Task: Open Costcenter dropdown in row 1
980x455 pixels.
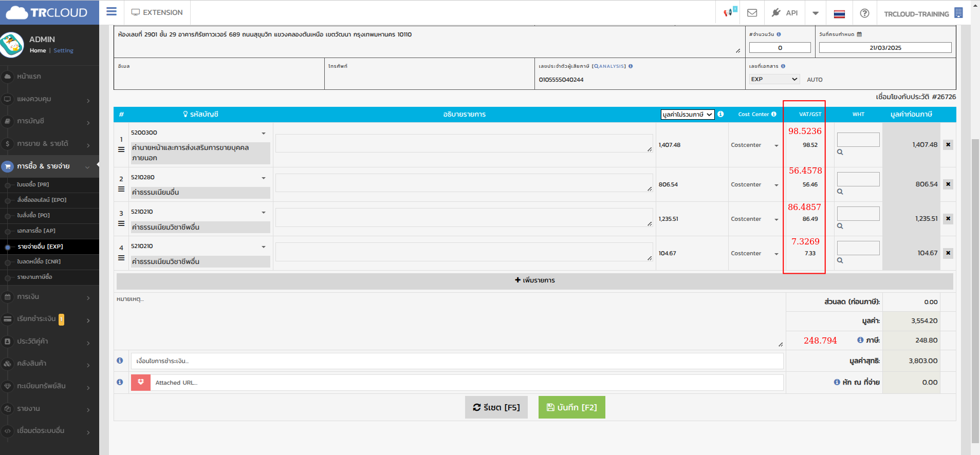Action: (754, 145)
